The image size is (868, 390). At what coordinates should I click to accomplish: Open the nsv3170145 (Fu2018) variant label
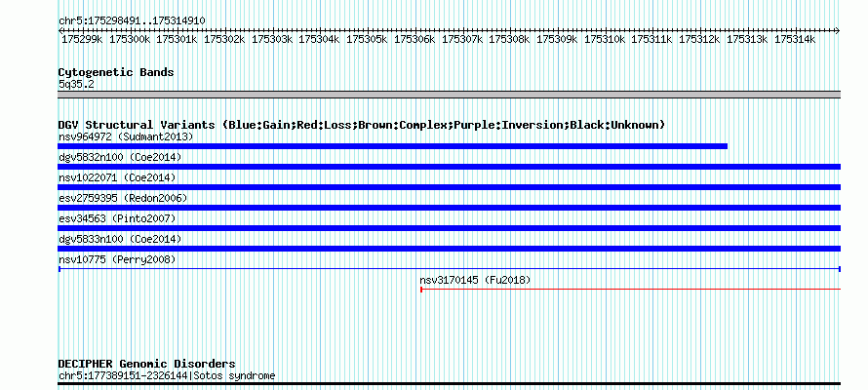pyautogui.click(x=475, y=280)
